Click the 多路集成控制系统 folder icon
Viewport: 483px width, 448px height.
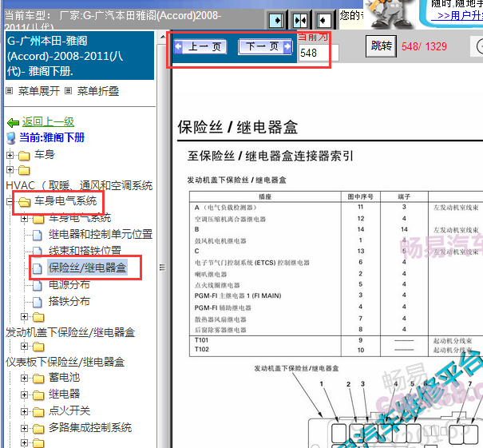pos(38,429)
